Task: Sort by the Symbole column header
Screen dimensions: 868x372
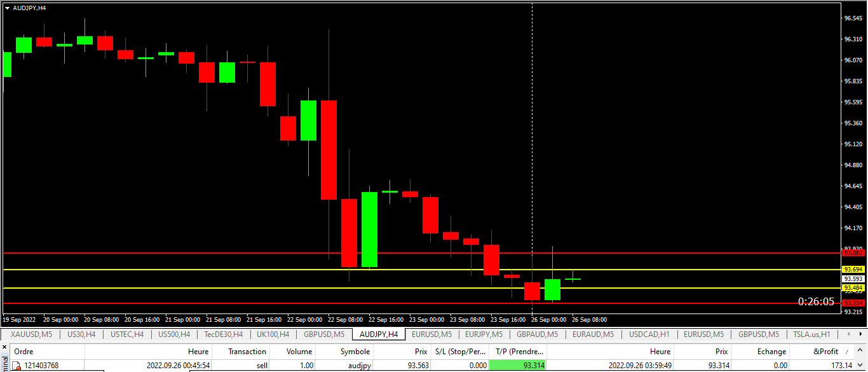Action: click(345, 351)
